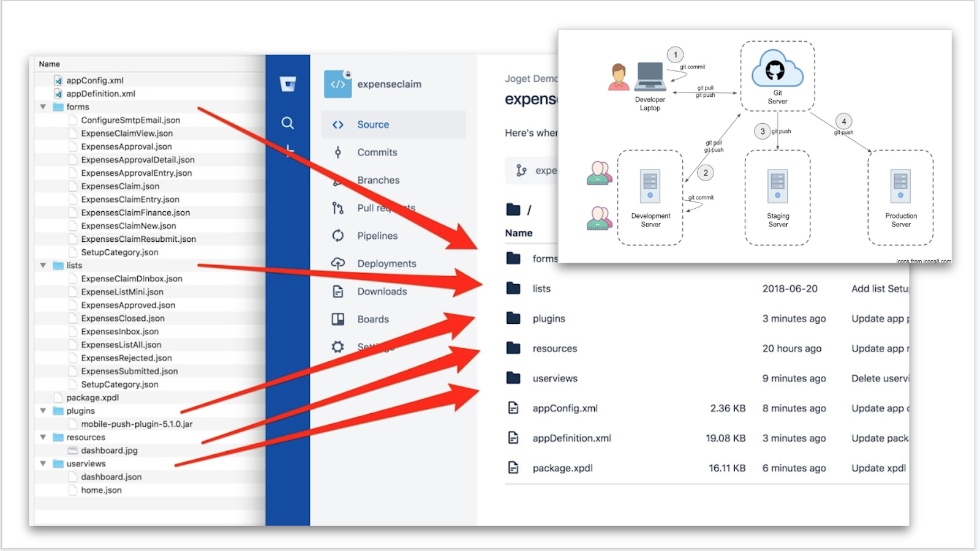Open the branch selector dropdown
The width and height of the screenshot is (980, 551).
[532, 170]
